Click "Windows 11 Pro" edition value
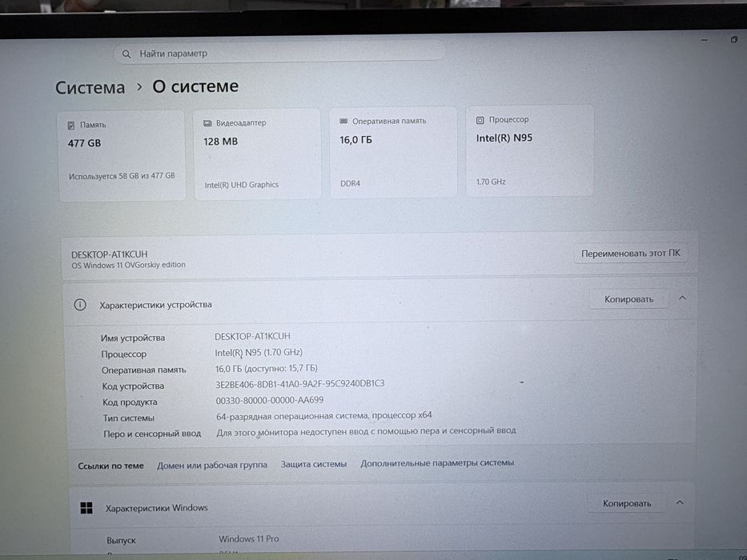The image size is (747, 560). (x=249, y=539)
